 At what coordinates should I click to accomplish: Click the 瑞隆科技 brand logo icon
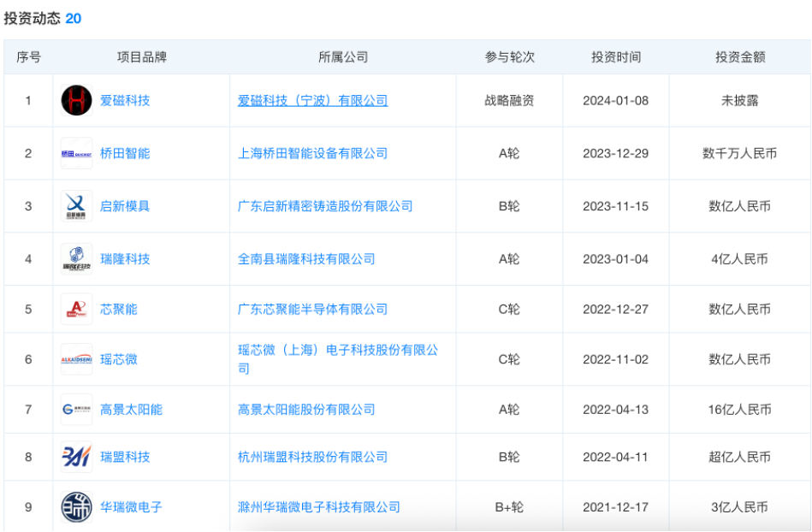(x=77, y=259)
